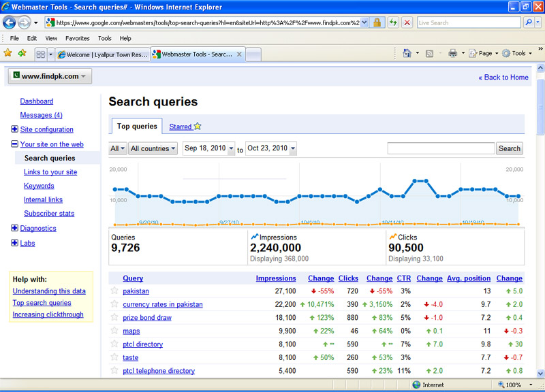Open Messages (4) link
This screenshot has height=392, width=545.
pyautogui.click(x=41, y=115)
